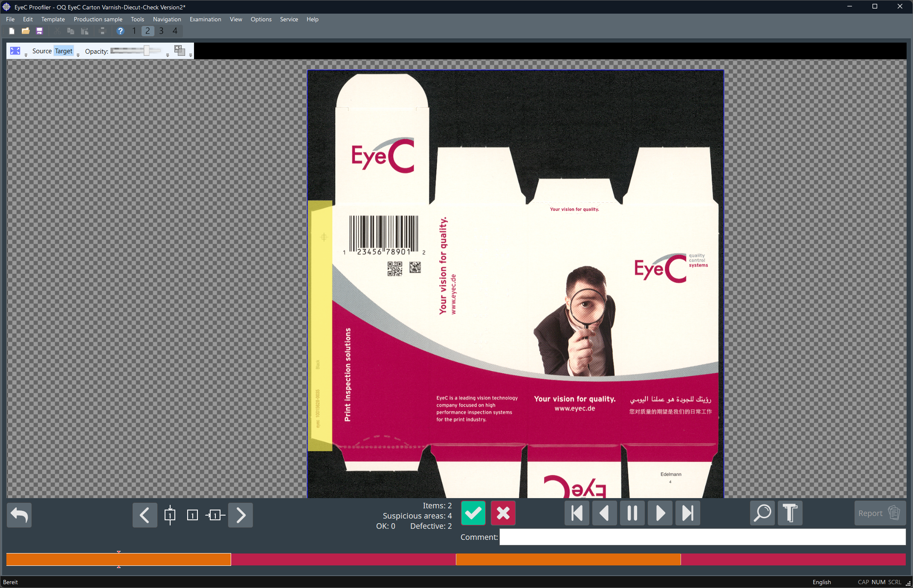Select the second orange segment of the bar
The image size is (913, 588).
coord(568,559)
